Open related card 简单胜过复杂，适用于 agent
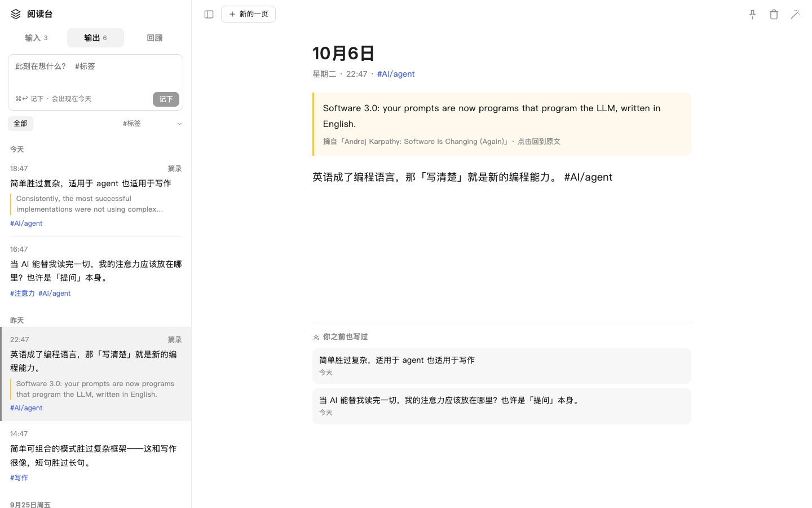This screenshot has height=508, width=812. coord(502,366)
